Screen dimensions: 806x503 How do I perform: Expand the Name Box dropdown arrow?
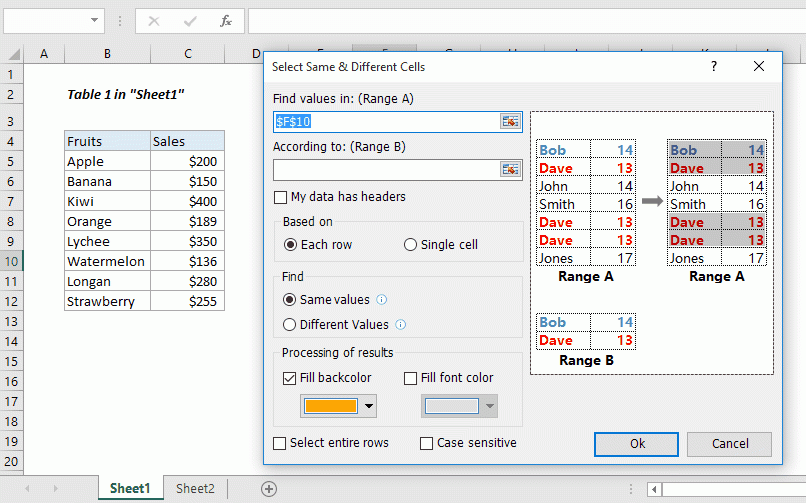95,20
